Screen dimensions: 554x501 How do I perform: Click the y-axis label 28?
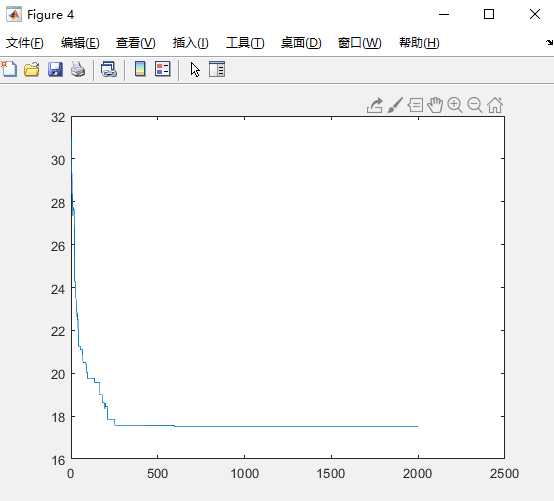(58, 204)
